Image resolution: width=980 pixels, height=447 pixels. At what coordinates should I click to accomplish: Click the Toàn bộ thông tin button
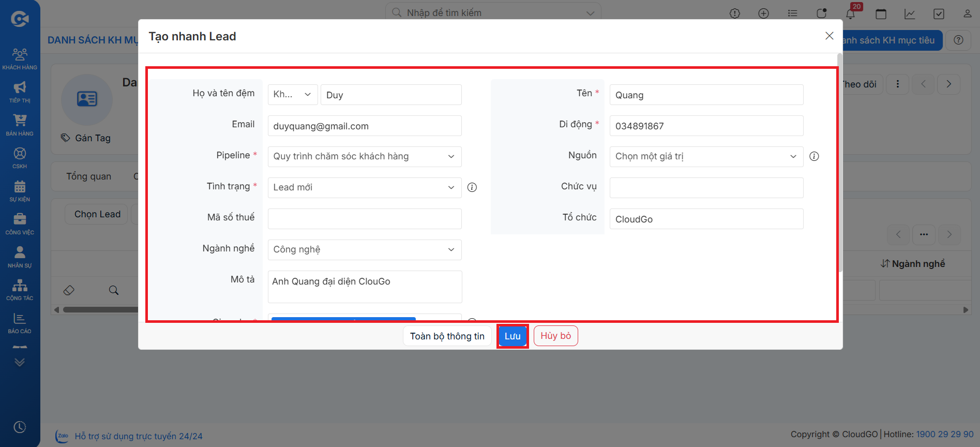(447, 336)
